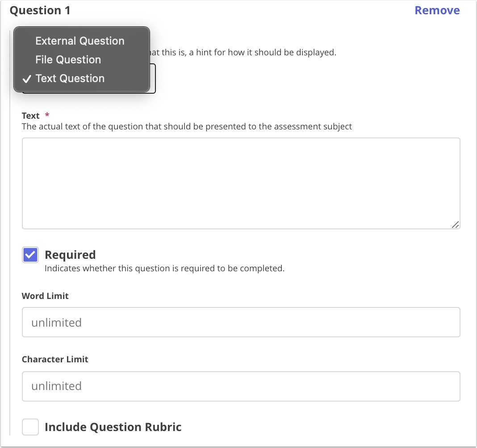
Task: Click the textarea resize grip icon
Action: [456, 225]
